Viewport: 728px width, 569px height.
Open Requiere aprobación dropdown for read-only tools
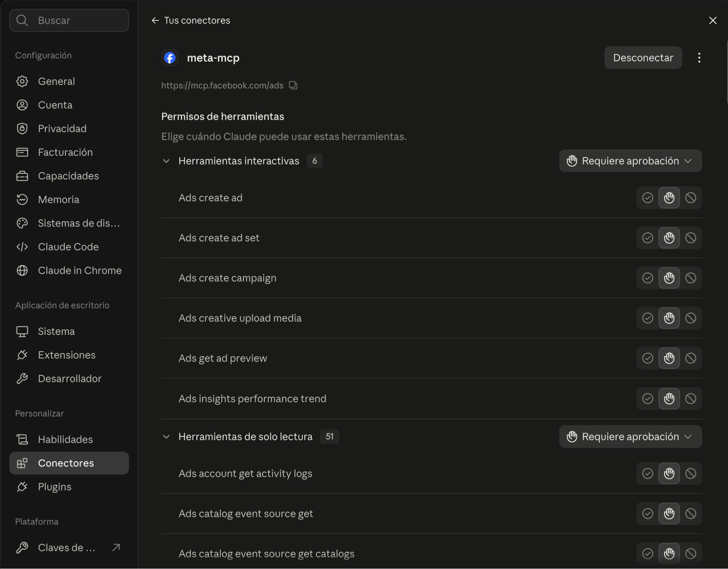tap(630, 436)
